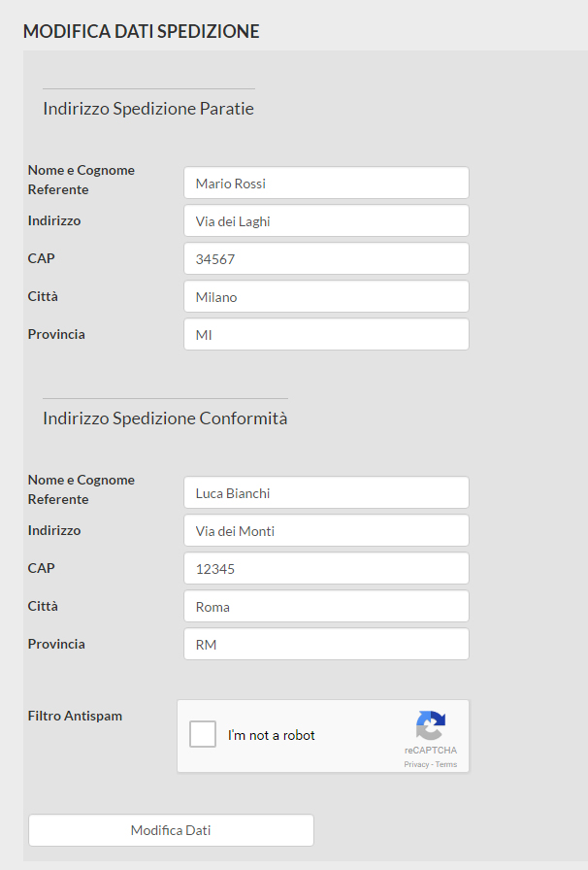The height and width of the screenshot is (870, 588).
Task: Click the Città field containing Roma
Action: (325, 606)
